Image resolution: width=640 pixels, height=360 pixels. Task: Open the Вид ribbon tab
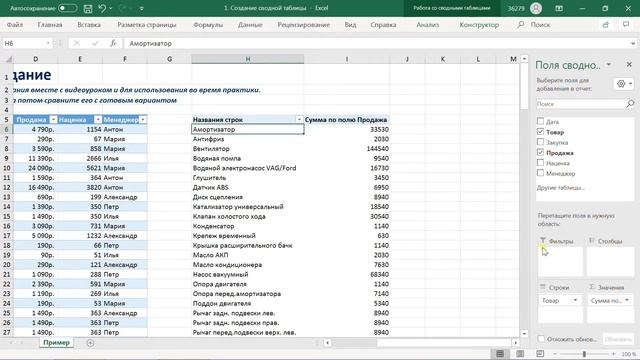(x=350, y=25)
